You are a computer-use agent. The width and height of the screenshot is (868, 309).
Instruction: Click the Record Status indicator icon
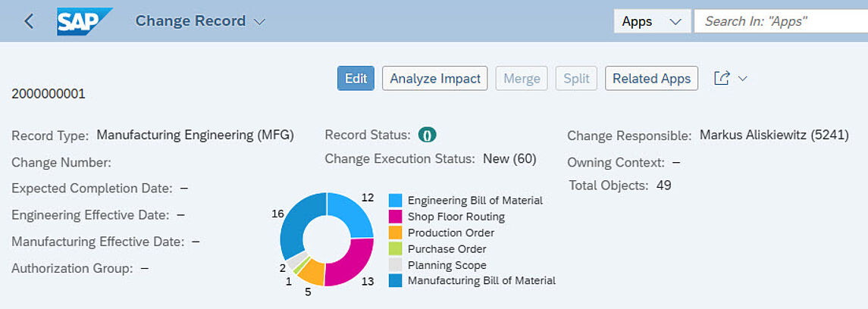coord(428,135)
